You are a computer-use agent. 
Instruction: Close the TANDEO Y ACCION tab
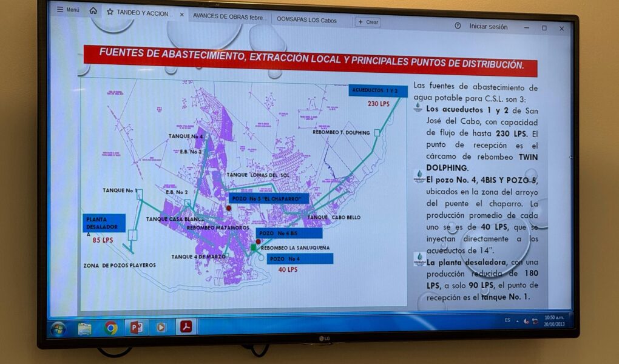pos(182,15)
